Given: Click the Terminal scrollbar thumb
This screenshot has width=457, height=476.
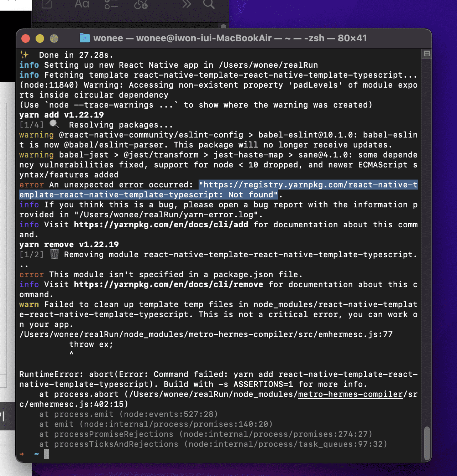Looking at the screenshot, I should (427, 443).
